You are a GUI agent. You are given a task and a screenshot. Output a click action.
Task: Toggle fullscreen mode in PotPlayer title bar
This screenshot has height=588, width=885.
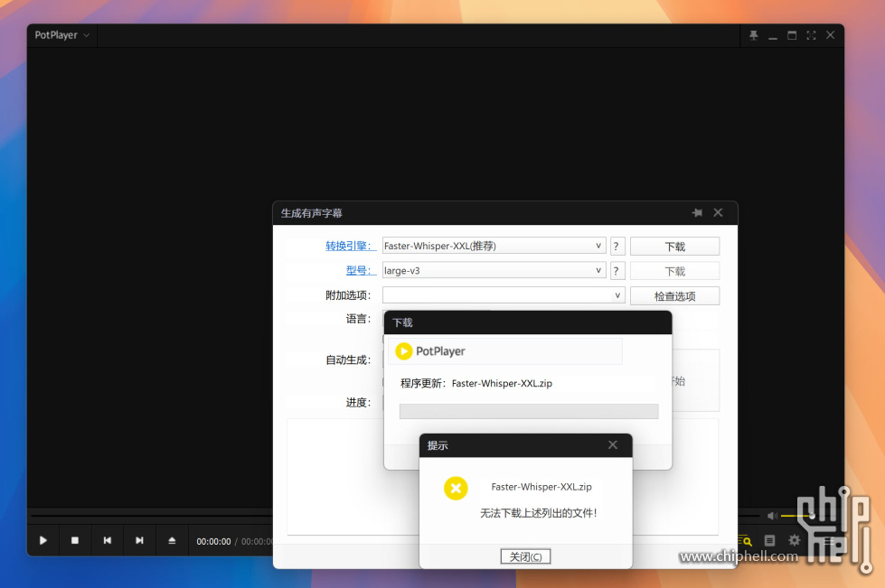(811, 35)
